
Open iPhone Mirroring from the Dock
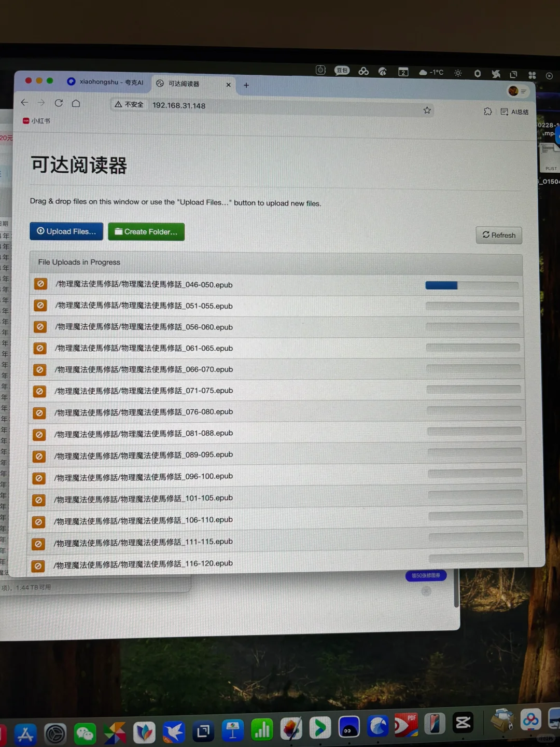tap(435, 724)
